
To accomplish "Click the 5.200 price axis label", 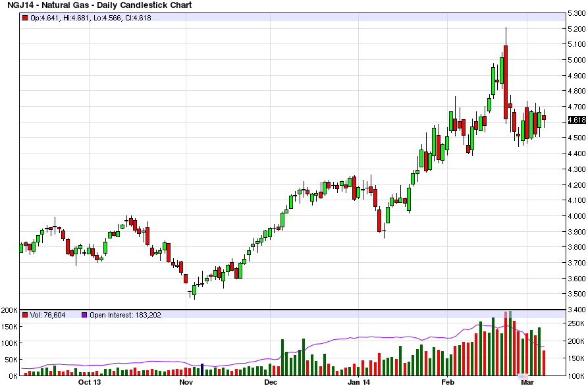I will point(577,29).
